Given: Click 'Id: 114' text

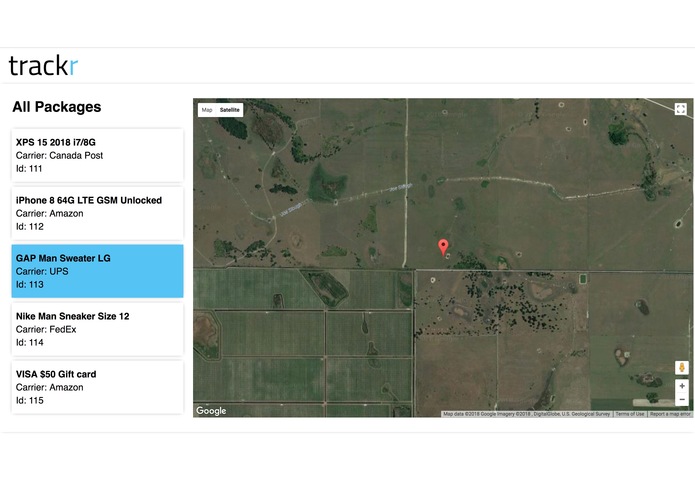Looking at the screenshot, I should coord(30,342).
